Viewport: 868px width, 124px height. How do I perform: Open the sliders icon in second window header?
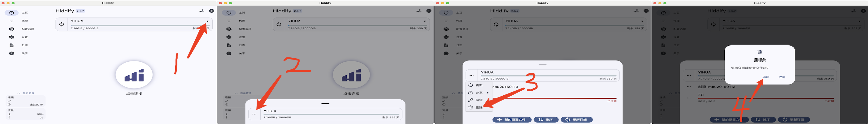(x=419, y=11)
